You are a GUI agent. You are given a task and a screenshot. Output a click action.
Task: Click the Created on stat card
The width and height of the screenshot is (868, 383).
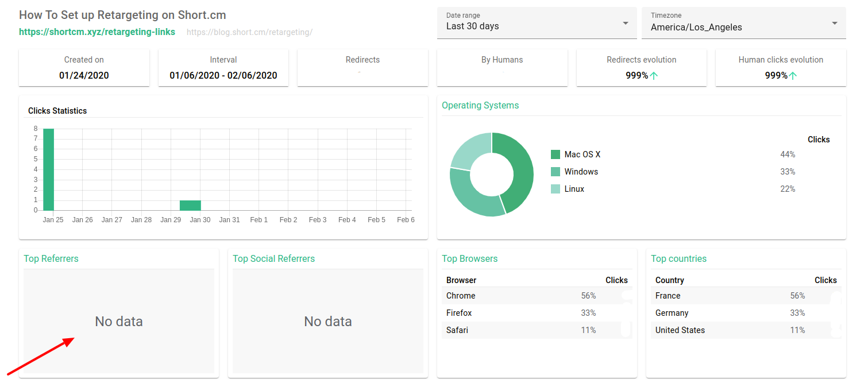click(x=84, y=67)
